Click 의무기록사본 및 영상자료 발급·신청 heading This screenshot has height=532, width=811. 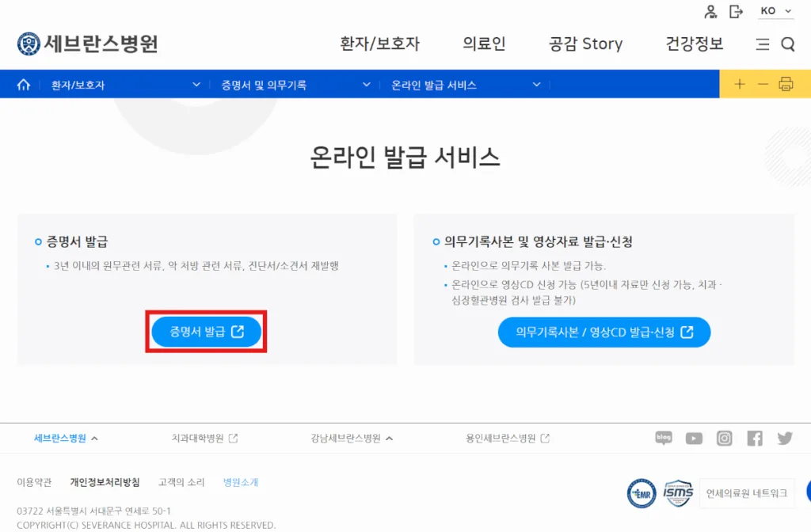(x=539, y=241)
